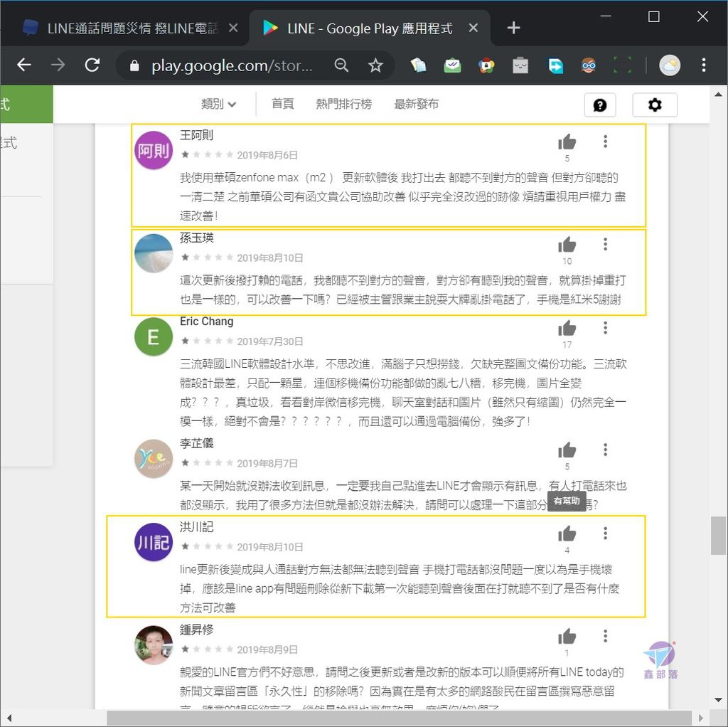Open the gray briefcase extension
728x727 pixels.
coord(520,65)
